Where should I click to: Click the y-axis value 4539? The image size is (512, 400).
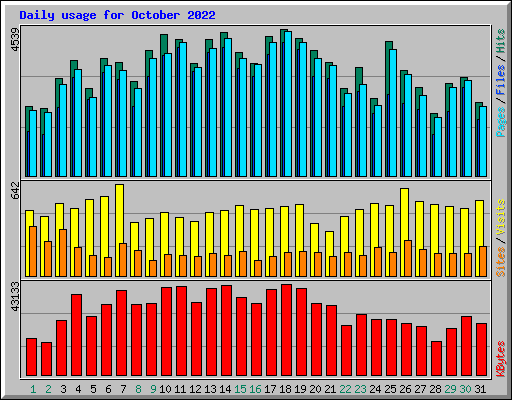pyautogui.click(x=15, y=40)
